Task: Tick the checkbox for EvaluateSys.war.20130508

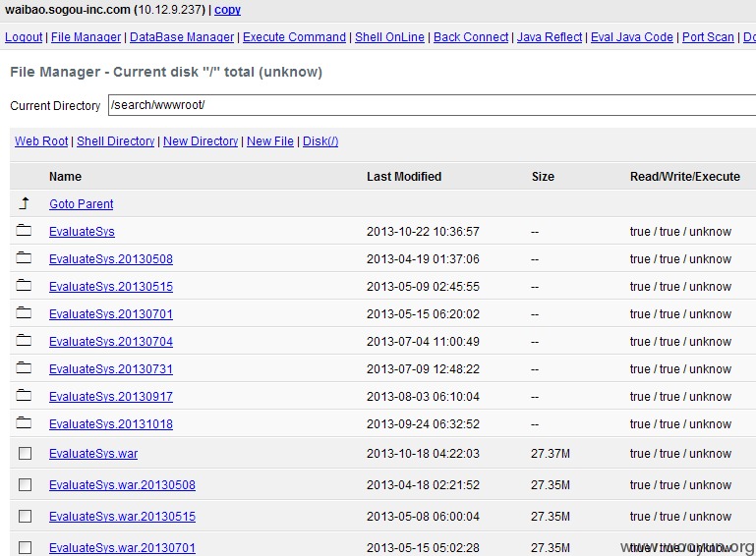Action: click(26, 484)
